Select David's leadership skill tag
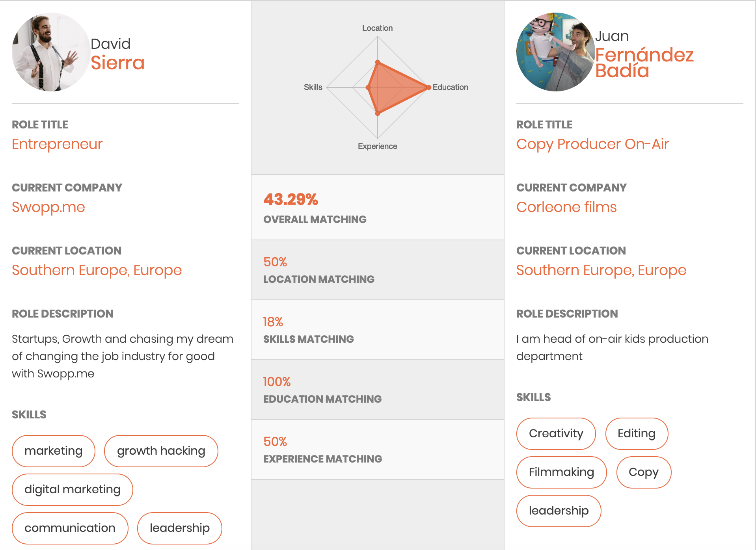The width and height of the screenshot is (756, 550). click(180, 528)
